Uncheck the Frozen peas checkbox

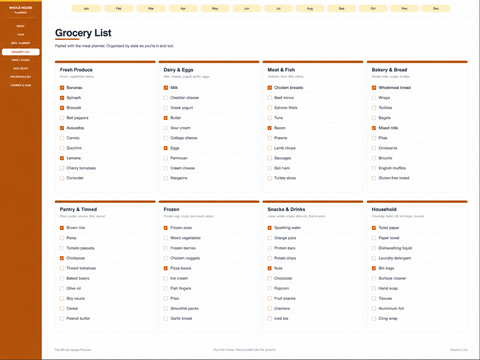pyautogui.click(x=166, y=228)
